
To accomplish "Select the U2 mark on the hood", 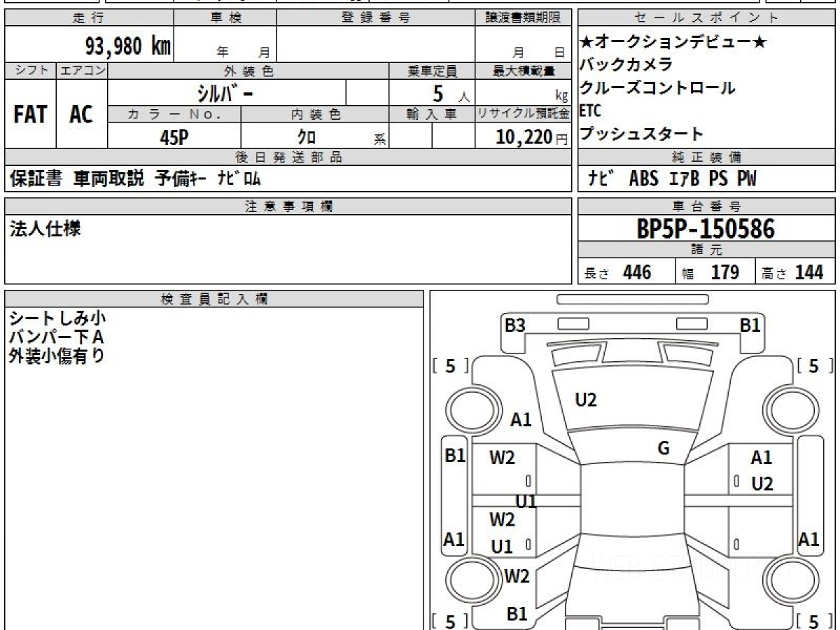I will pos(586,400).
